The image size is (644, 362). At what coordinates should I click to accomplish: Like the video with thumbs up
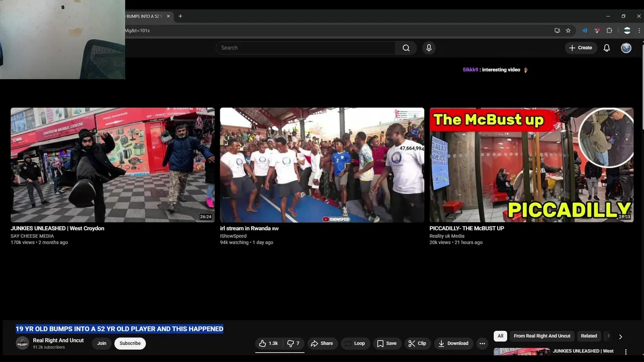point(268,343)
